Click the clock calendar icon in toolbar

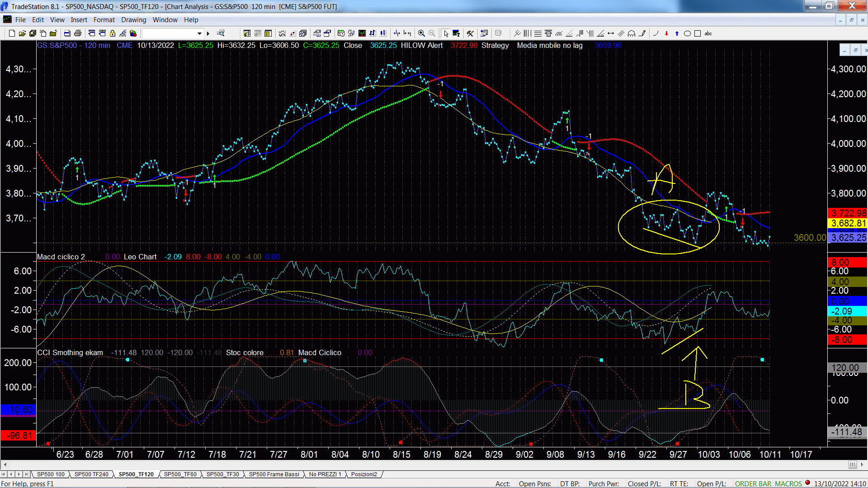341,33
